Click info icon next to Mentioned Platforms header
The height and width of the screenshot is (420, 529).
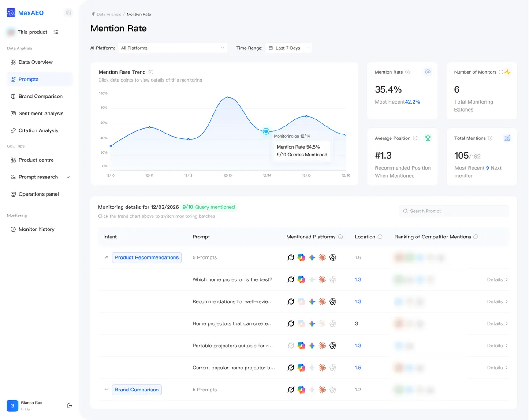tap(340, 237)
